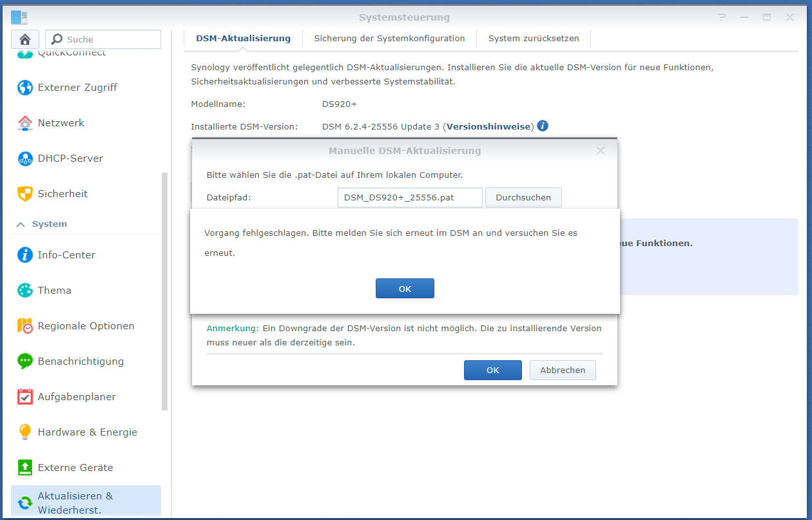Viewport: 812px width, 520px height.
Task: Select the Aktualisieren & Wiederherst. icon
Action: tap(25, 503)
